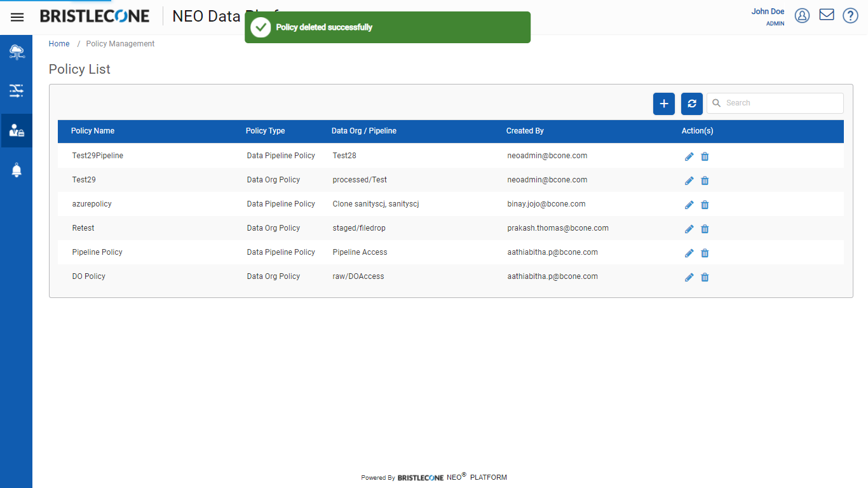
Task: Click prakash.thomas@bcone.com creator cell
Action: pyautogui.click(x=558, y=228)
